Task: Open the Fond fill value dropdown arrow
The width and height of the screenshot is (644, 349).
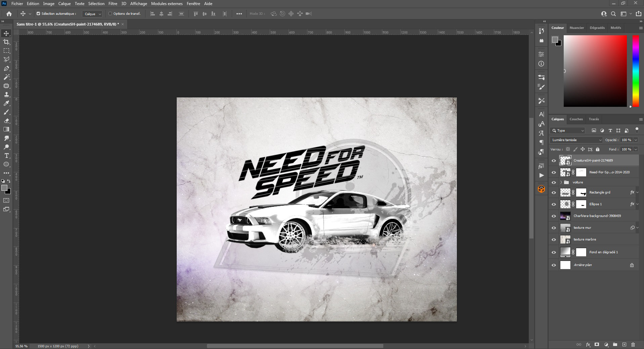Action: pyautogui.click(x=636, y=149)
